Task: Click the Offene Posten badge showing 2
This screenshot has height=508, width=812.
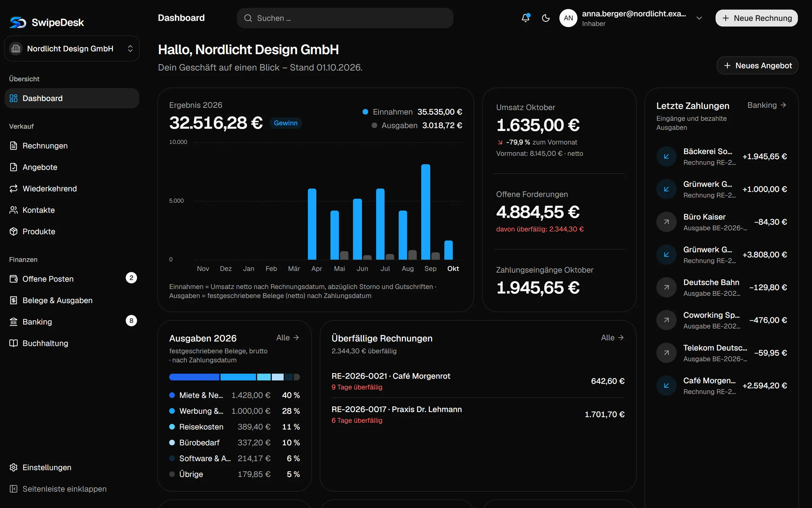Action: point(131,278)
